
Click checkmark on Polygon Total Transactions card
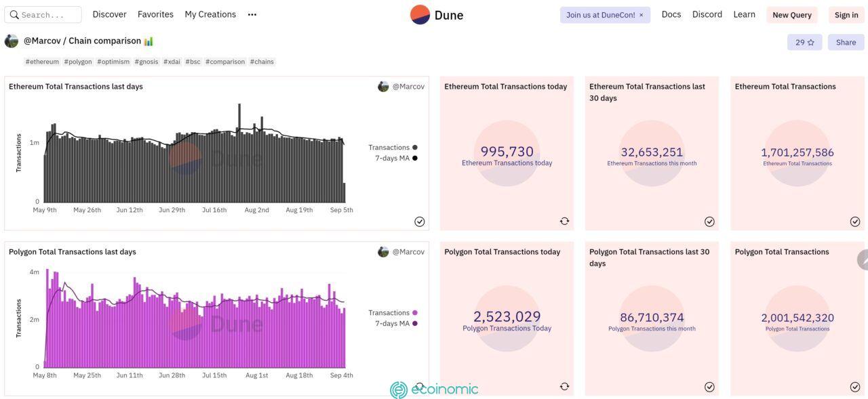coord(855,387)
